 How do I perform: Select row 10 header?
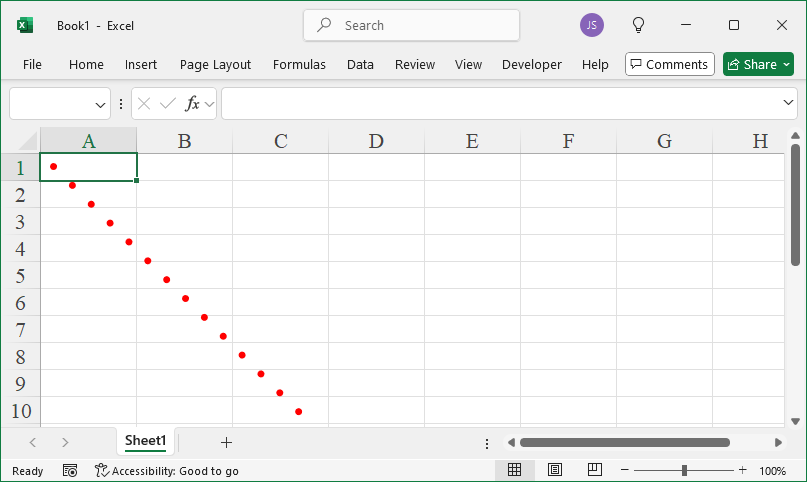pyautogui.click(x=20, y=410)
